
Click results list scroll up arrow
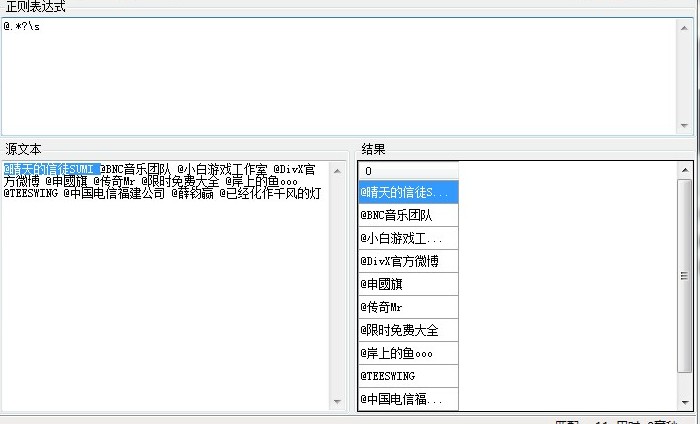click(685, 170)
